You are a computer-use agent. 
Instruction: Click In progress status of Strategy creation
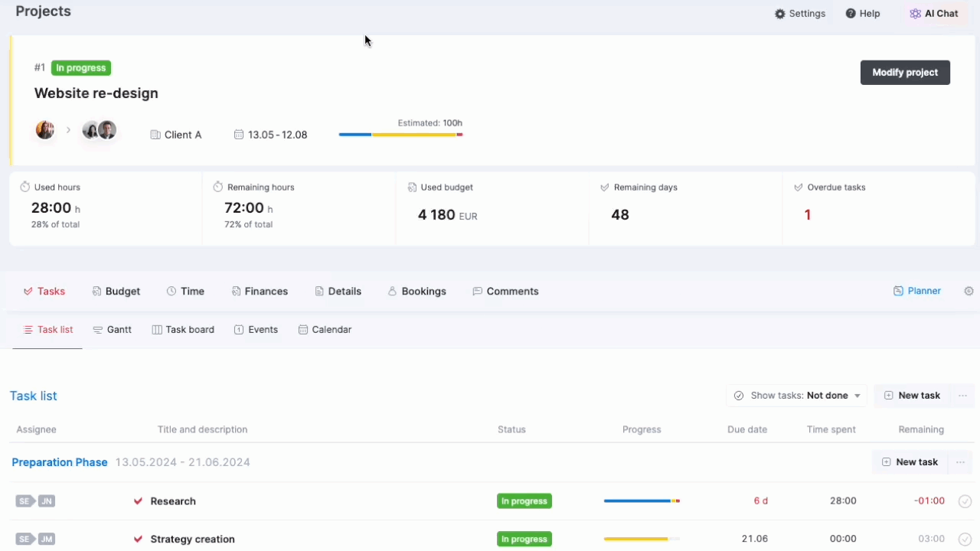point(524,539)
